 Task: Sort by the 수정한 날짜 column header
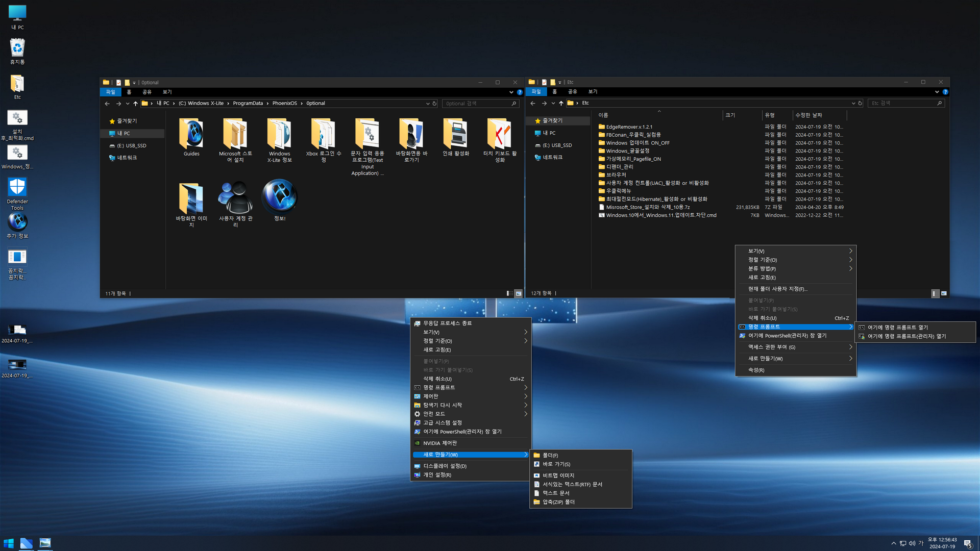point(808,115)
